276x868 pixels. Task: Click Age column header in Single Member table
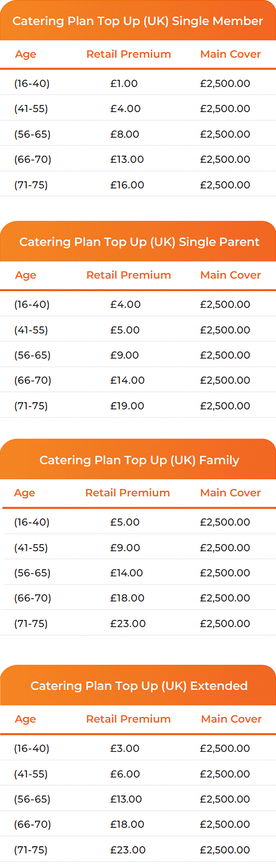point(26,54)
